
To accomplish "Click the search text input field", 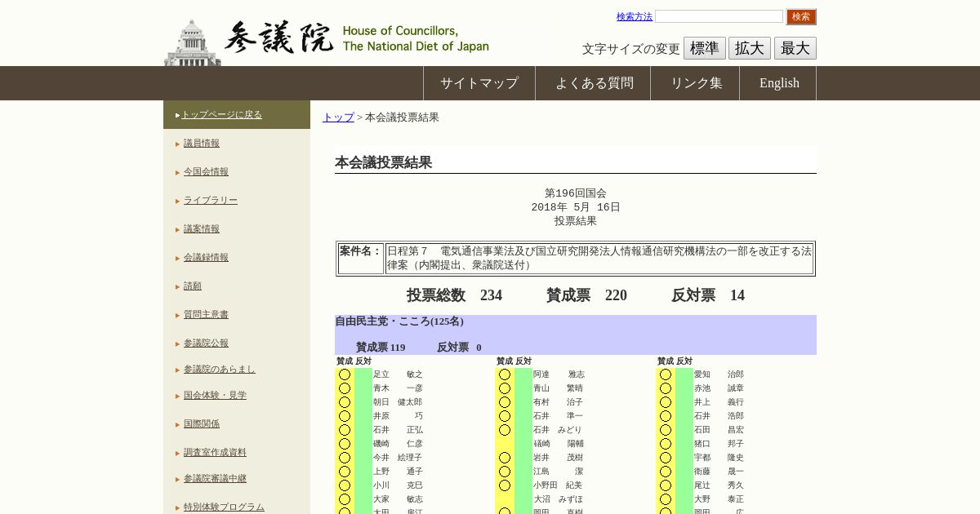I will coord(719,16).
